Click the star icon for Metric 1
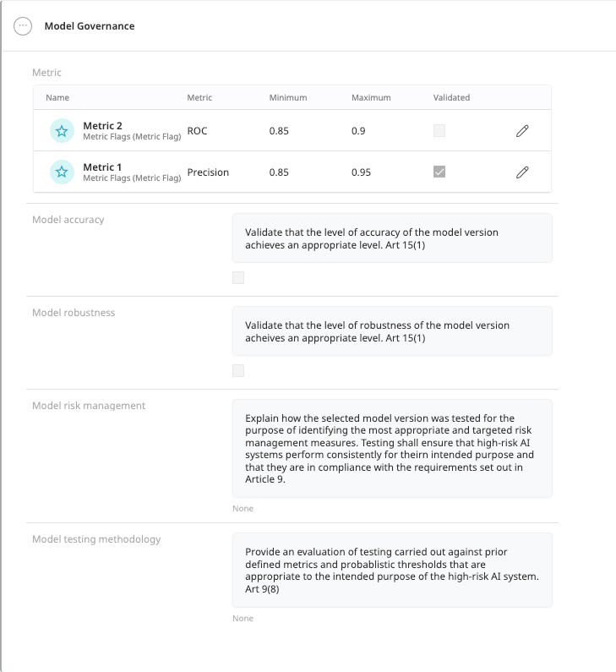The image size is (616, 672). point(62,172)
